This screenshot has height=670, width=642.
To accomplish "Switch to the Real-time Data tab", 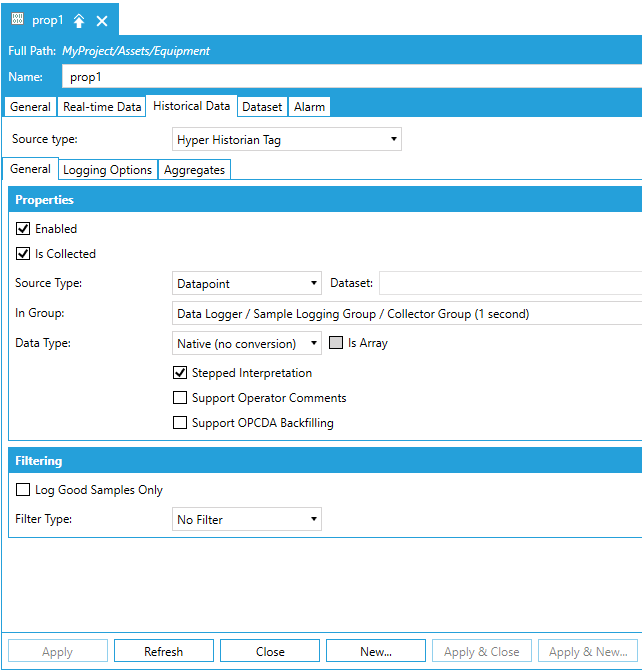I will click(101, 107).
